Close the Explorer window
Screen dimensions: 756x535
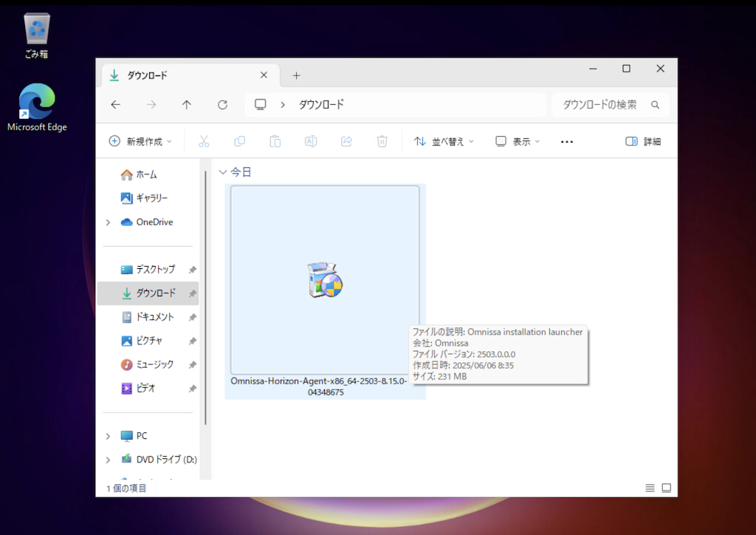(661, 69)
